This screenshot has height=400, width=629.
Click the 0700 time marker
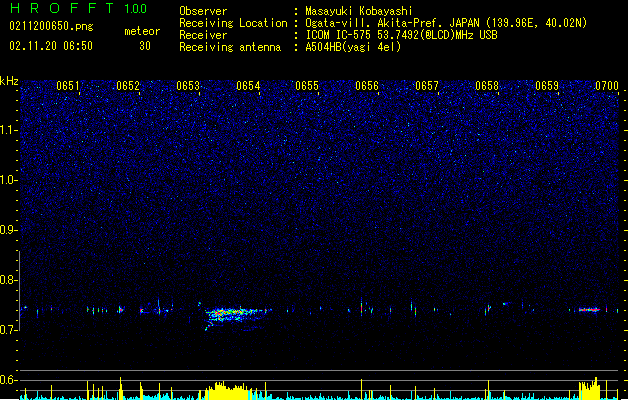[x=607, y=86]
